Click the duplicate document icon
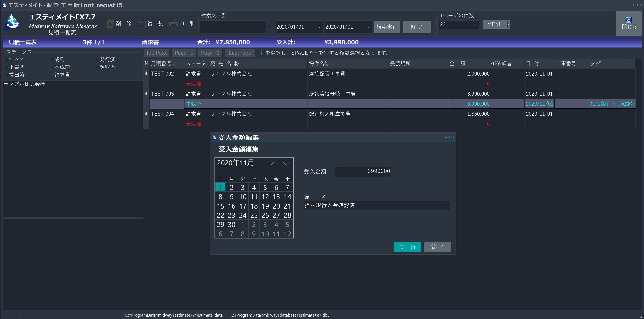The width and height of the screenshot is (644, 319). (142, 24)
